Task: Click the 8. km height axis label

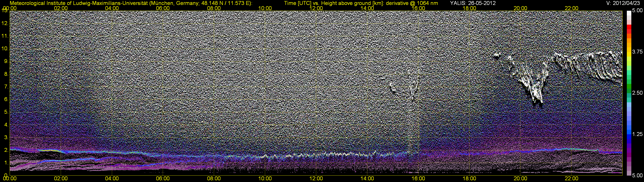Action: point(6,74)
